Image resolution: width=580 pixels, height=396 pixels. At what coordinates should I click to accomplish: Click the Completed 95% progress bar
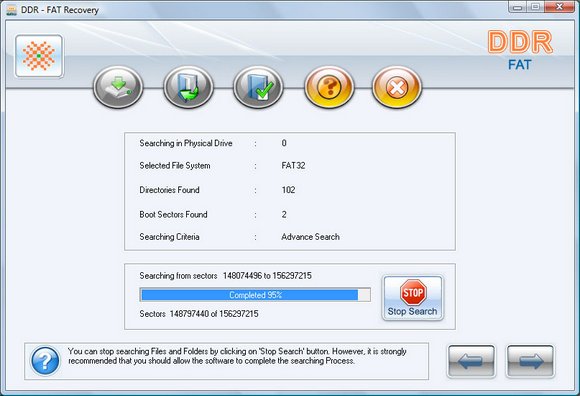tap(255, 295)
